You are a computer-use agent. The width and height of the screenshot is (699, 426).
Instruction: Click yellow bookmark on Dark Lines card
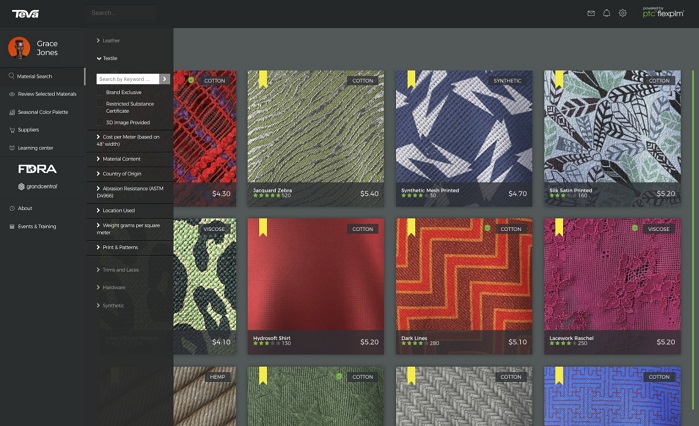tap(411, 227)
